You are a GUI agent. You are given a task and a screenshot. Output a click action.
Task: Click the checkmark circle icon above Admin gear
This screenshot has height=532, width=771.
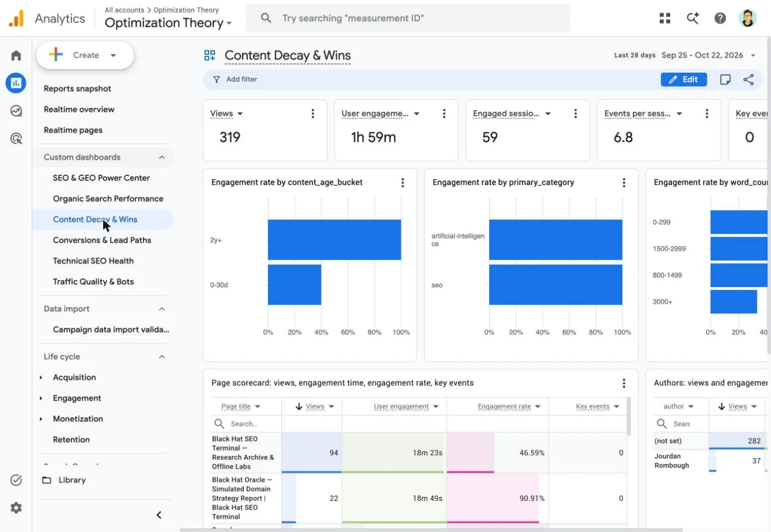[16, 480]
